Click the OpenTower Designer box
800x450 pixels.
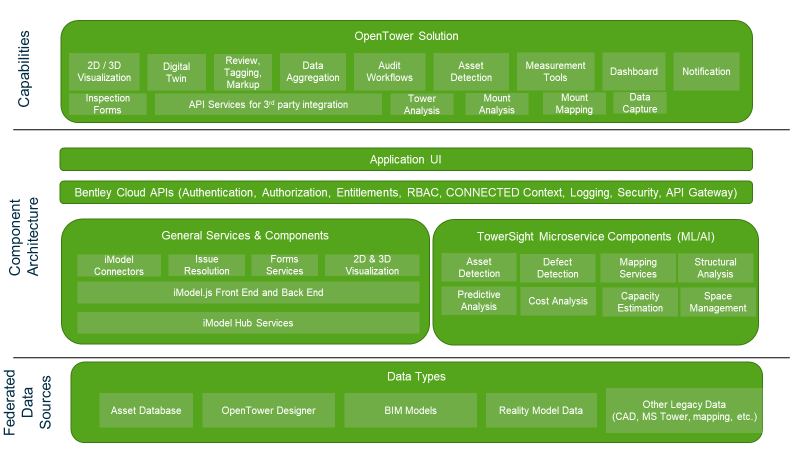268,410
